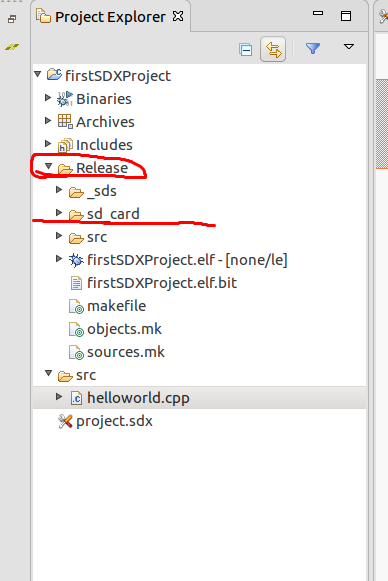Select project.sdx file
The width and height of the screenshot is (388, 581).
(114, 421)
